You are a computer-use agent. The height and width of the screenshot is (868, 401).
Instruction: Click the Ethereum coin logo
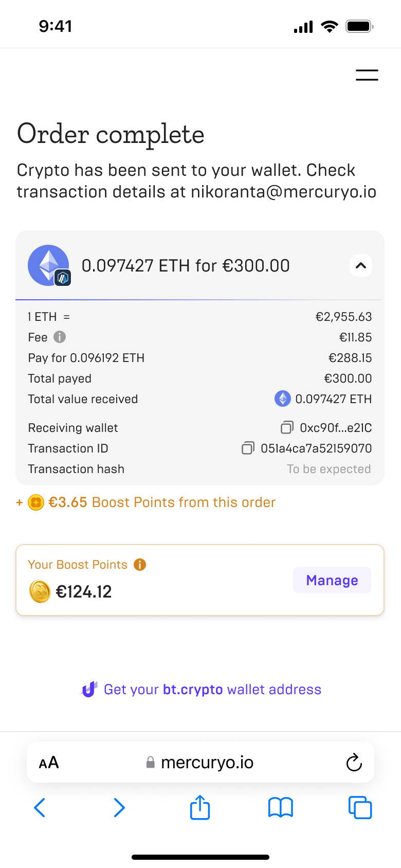48,265
